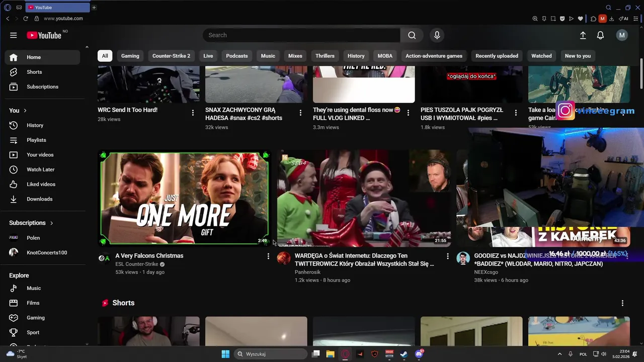Open Shorts in sidebar
This screenshot has height=362, width=644.
point(42,72)
